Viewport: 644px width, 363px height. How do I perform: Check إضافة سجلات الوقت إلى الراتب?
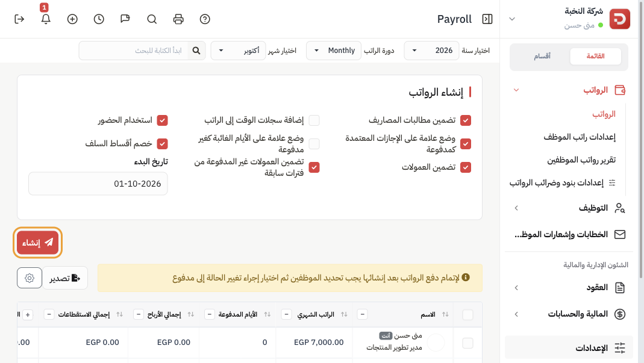[314, 120]
